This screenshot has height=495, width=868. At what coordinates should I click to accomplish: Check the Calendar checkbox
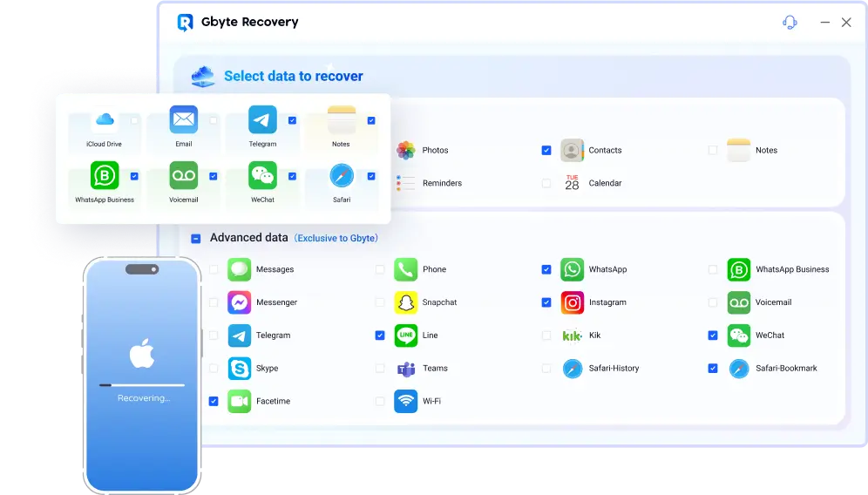546,183
